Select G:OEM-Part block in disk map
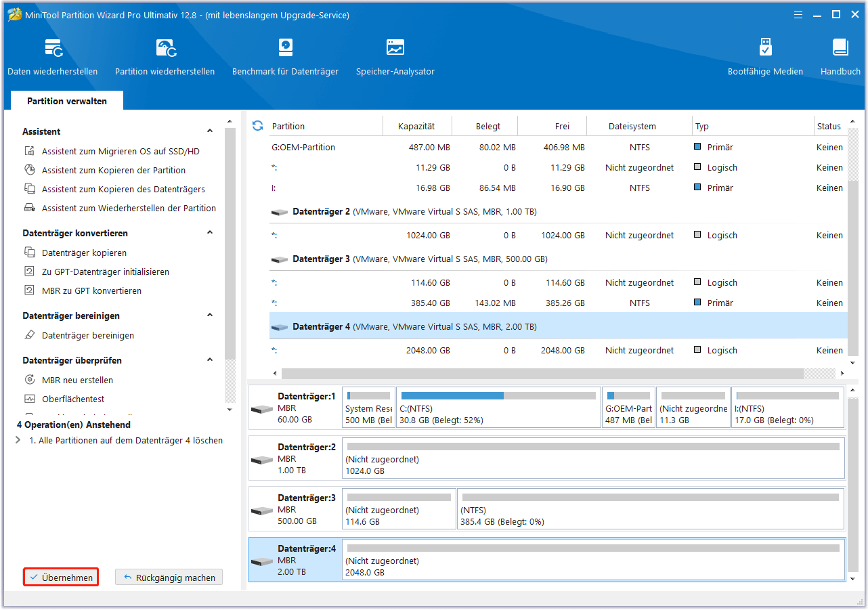The height and width of the screenshot is (610, 868). pos(629,408)
